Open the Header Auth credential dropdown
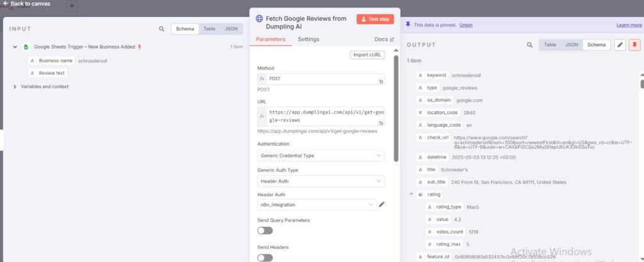Image resolution: width=644 pixels, height=262 pixels. tap(317, 205)
